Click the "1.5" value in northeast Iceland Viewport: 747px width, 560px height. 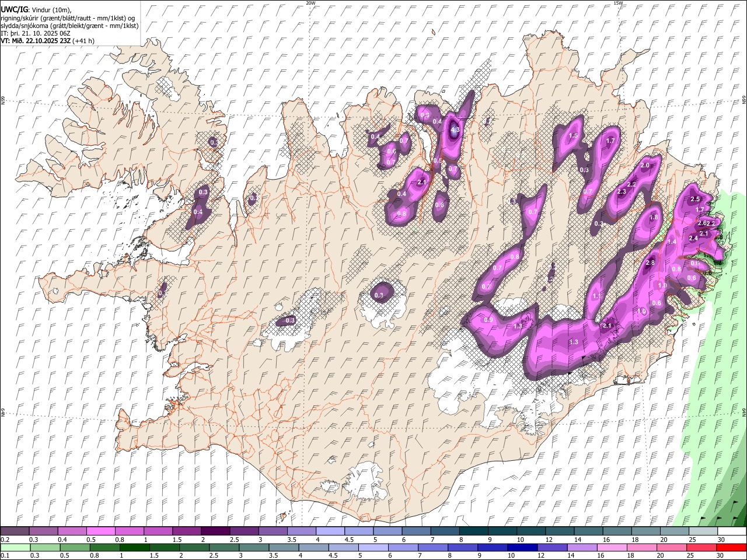tap(573, 135)
